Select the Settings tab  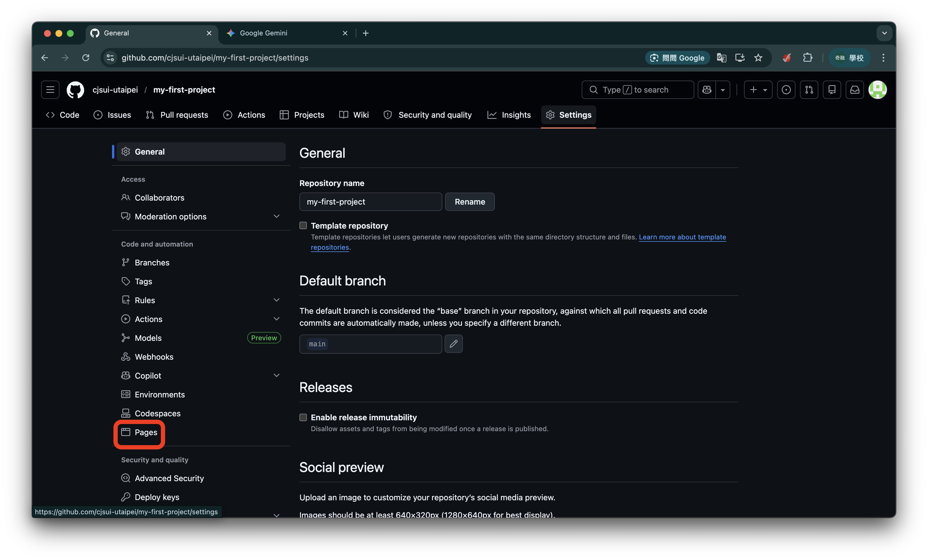(569, 115)
